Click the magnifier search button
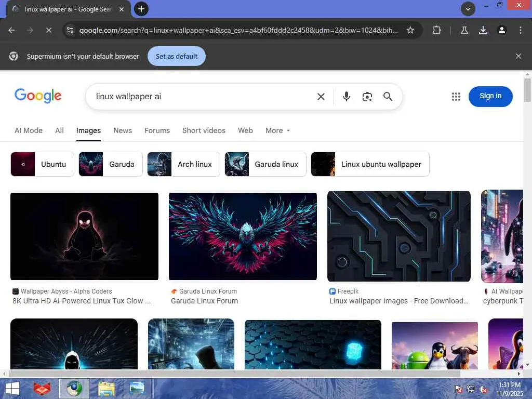This screenshot has height=399, width=532. [x=388, y=97]
